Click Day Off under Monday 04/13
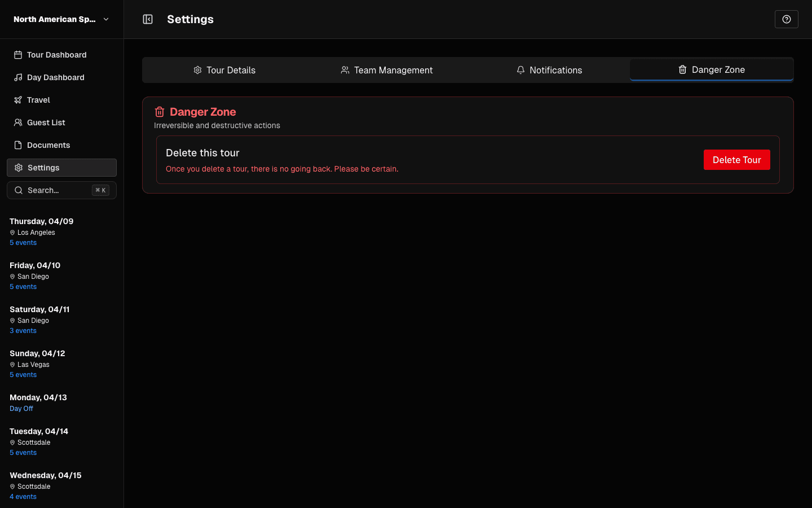This screenshot has height=508, width=812. [21, 408]
